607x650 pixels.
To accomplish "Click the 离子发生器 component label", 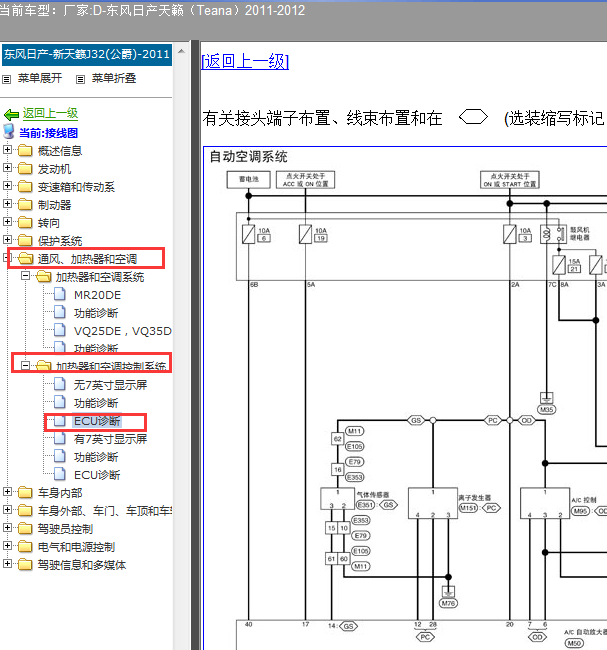I will 474,497.
